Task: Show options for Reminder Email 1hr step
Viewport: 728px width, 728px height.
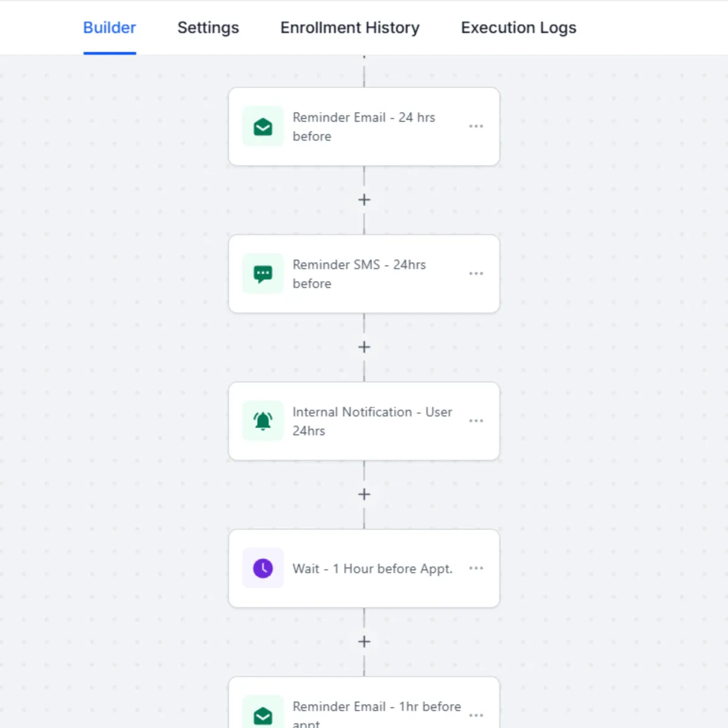Action: (x=476, y=715)
